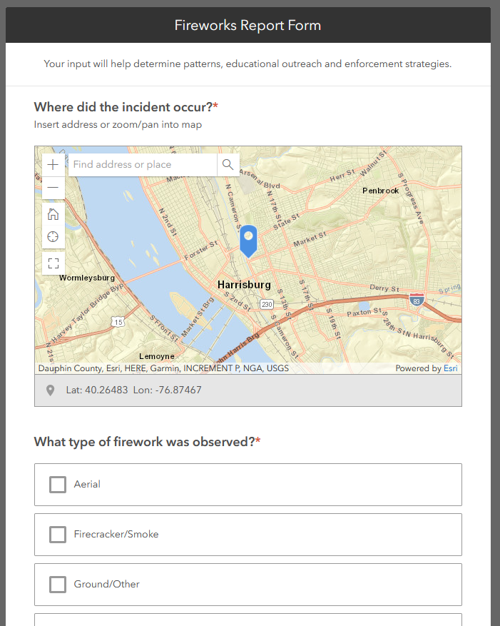The image size is (500, 626).
Task: Click the magnifier search icon
Action: click(x=228, y=164)
